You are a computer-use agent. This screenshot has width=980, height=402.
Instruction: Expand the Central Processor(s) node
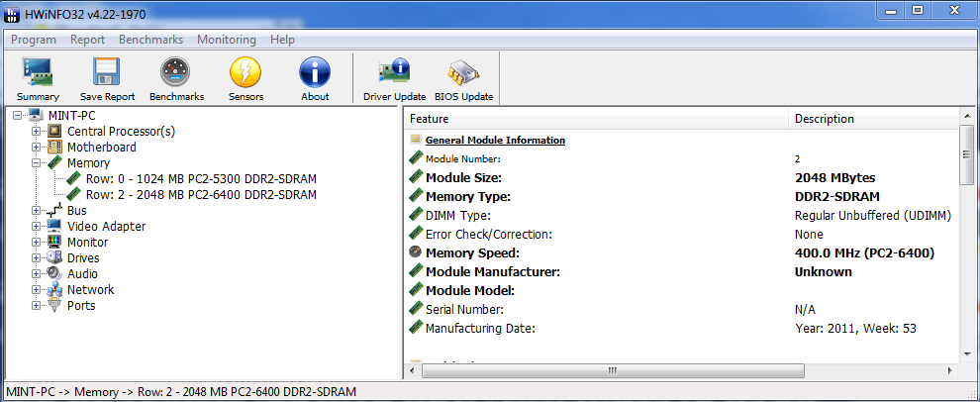pos(36,132)
